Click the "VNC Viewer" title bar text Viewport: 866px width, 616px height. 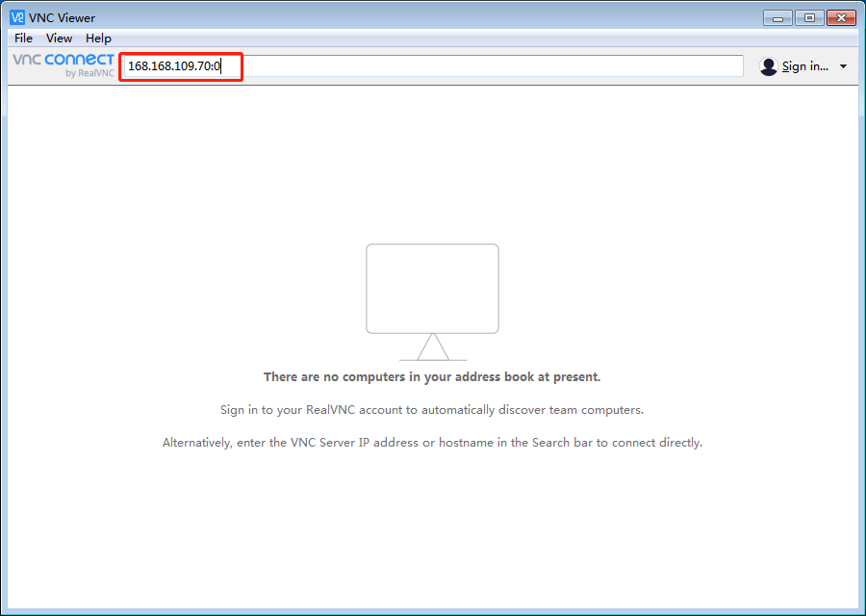pos(62,17)
